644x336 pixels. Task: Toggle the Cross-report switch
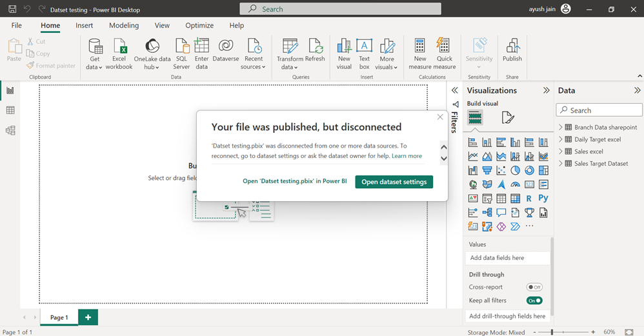click(x=534, y=287)
